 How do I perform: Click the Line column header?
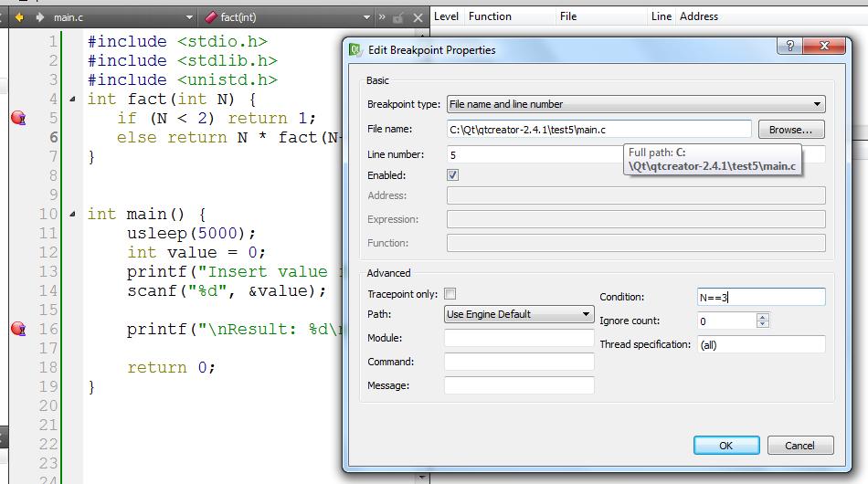661,16
